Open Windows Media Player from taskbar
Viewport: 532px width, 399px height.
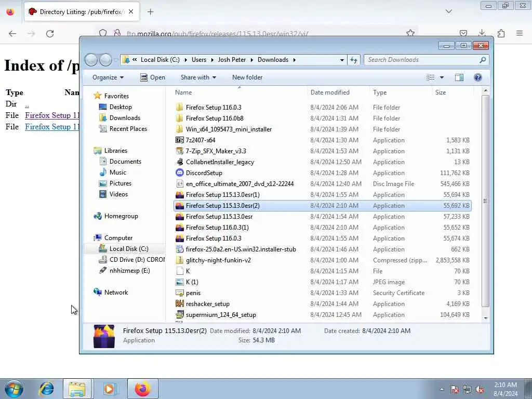pos(109,389)
